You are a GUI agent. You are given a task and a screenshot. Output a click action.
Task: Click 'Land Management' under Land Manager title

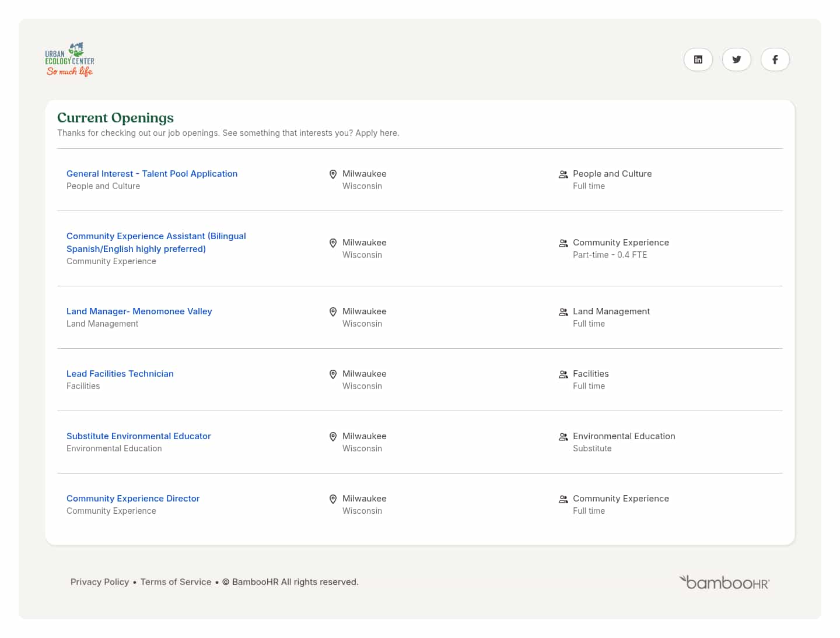102,324
